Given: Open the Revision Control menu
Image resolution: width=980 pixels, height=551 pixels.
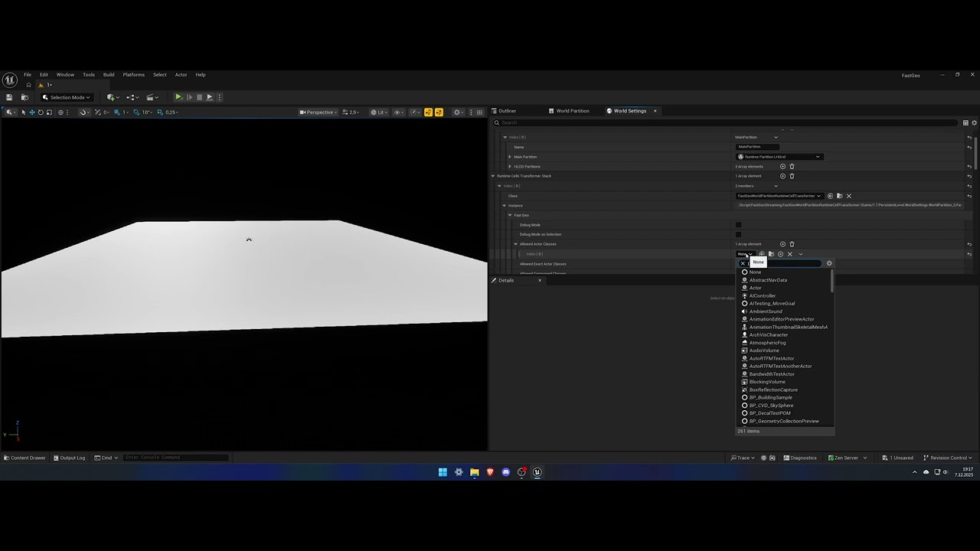Looking at the screenshot, I should coord(948,458).
